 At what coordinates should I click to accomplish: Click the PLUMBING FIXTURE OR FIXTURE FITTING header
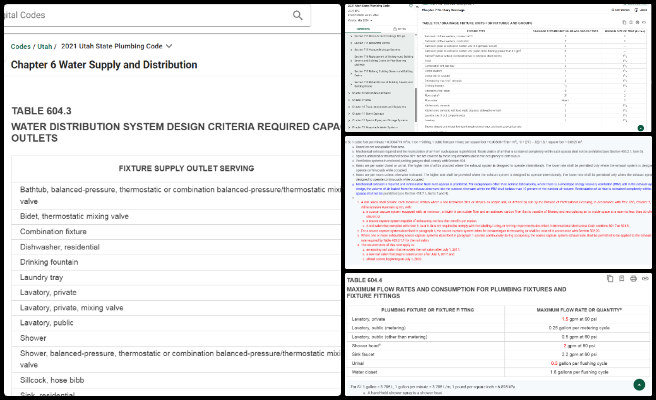tap(427, 310)
